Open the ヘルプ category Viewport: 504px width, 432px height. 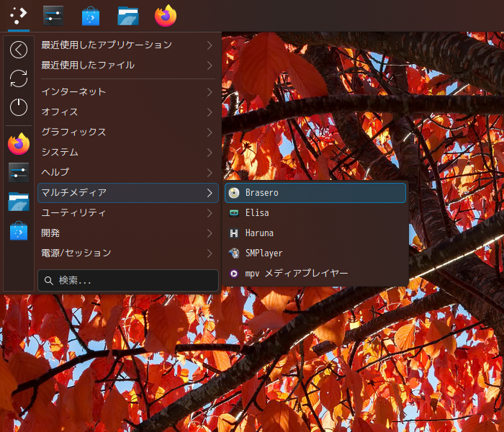click(x=128, y=173)
